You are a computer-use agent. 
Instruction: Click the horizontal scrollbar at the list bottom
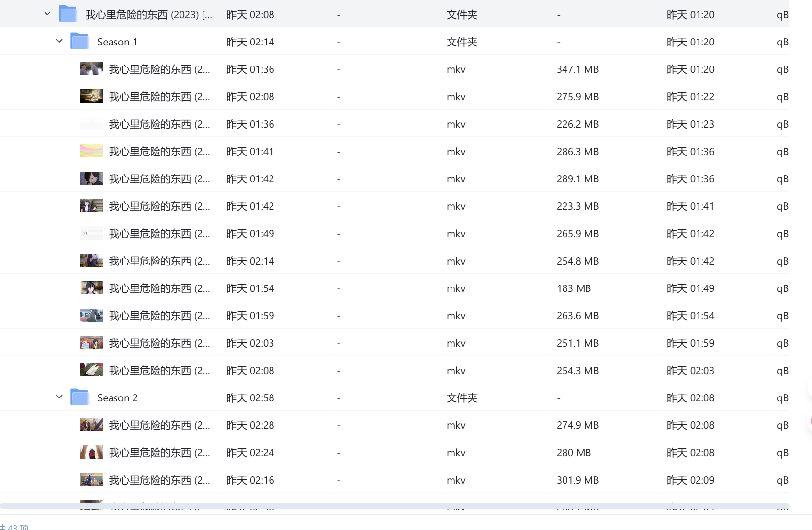(x=395, y=506)
